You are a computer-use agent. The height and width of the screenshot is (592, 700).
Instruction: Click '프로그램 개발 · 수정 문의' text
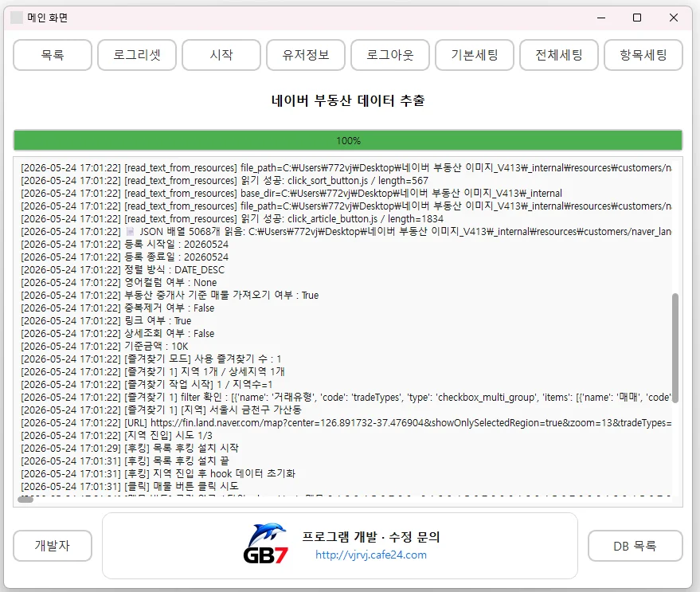pyautogui.click(x=371, y=536)
